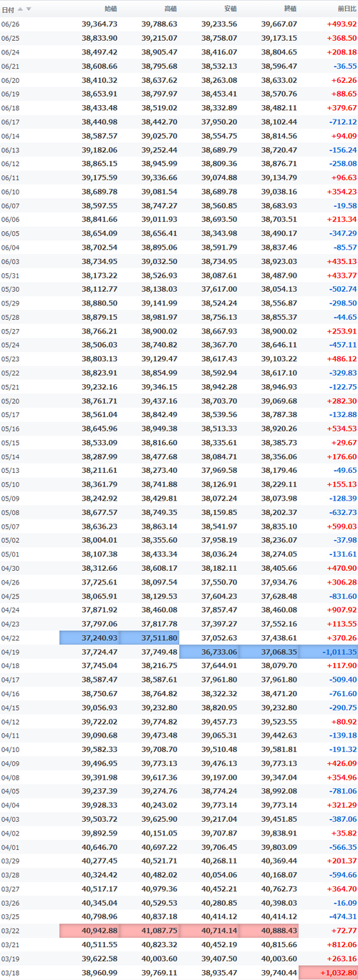Select the 04/04 high value 40,243.02

click(x=159, y=806)
